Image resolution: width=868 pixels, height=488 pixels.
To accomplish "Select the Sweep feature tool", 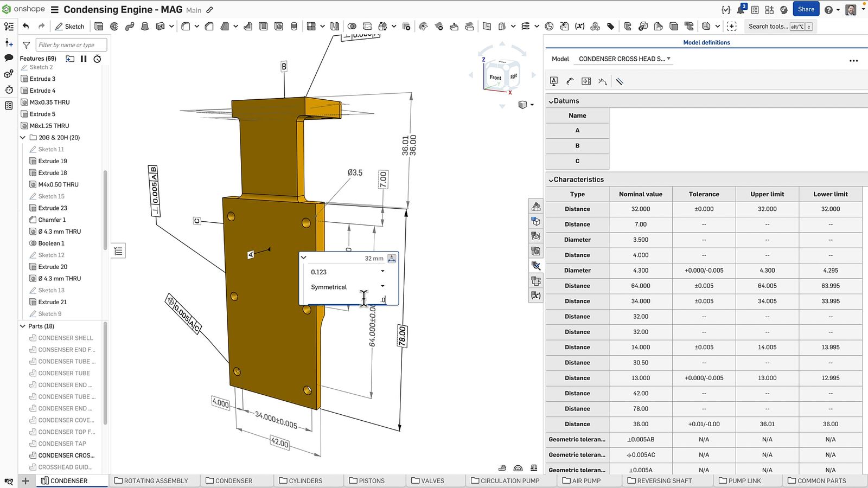I will [x=129, y=26].
